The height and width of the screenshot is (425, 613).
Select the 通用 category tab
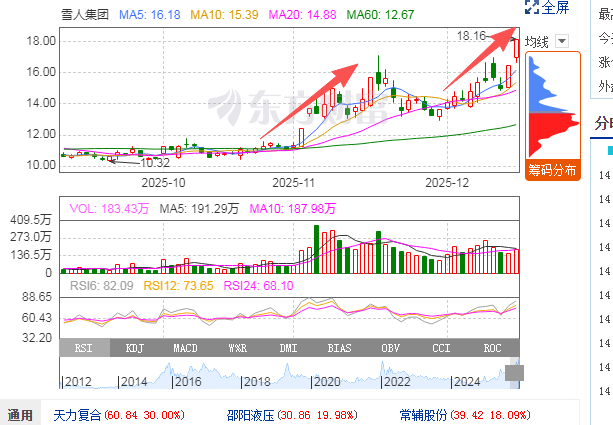pos(20,415)
